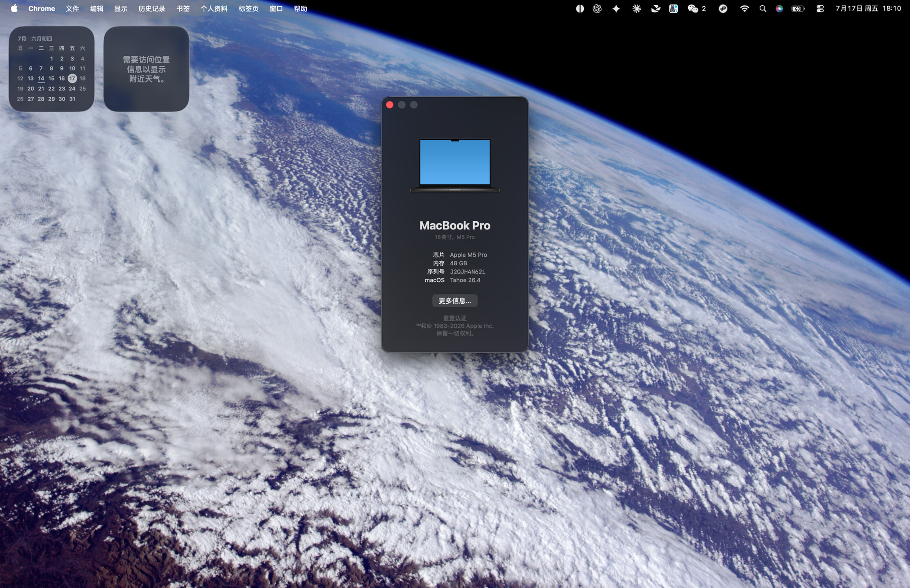Click today's date 17 in calendar widget

pyautogui.click(x=72, y=79)
